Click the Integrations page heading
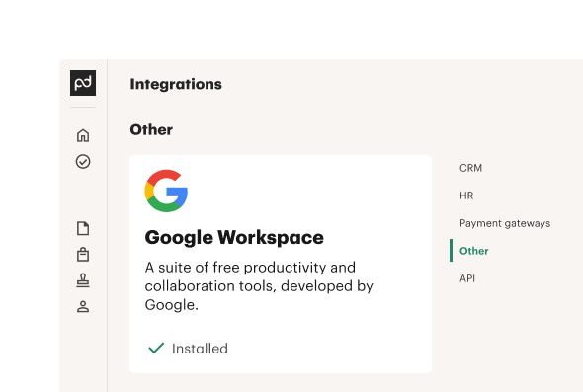Image resolution: width=583 pixels, height=392 pixels. 176,84
